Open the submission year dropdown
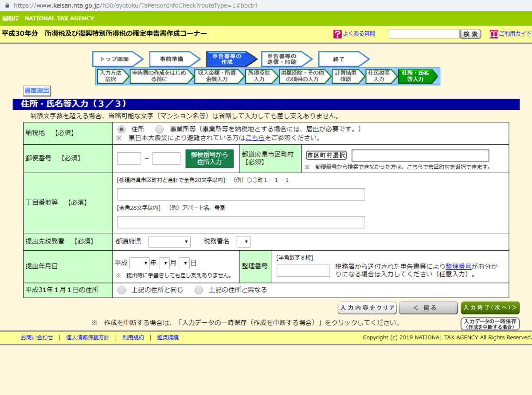This screenshot has width=532, height=395. pyautogui.click(x=140, y=263)
